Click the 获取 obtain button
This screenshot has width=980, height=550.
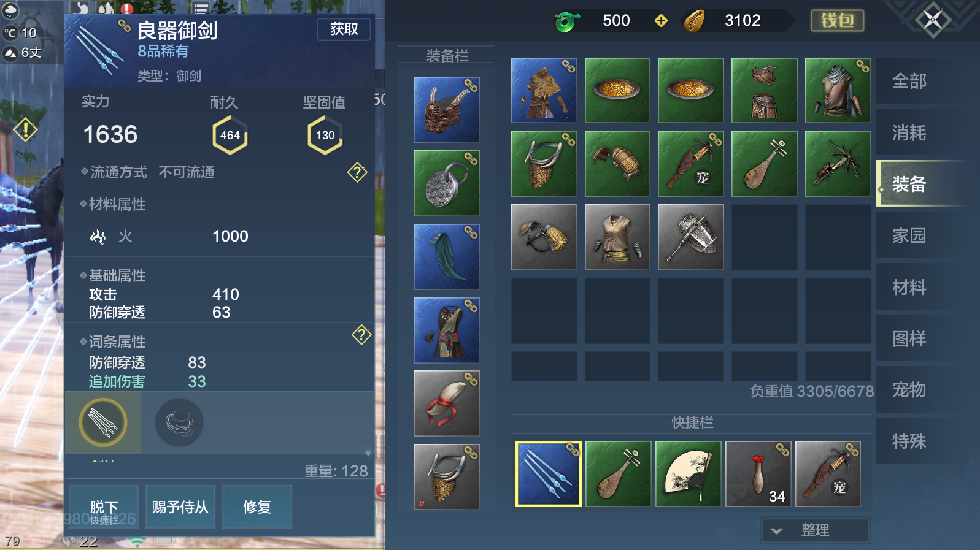point(344,29)
